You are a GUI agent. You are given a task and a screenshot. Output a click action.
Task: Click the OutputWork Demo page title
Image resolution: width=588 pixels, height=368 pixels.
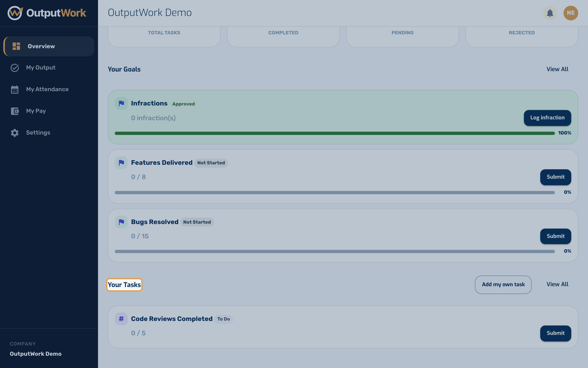pos(150,13)
